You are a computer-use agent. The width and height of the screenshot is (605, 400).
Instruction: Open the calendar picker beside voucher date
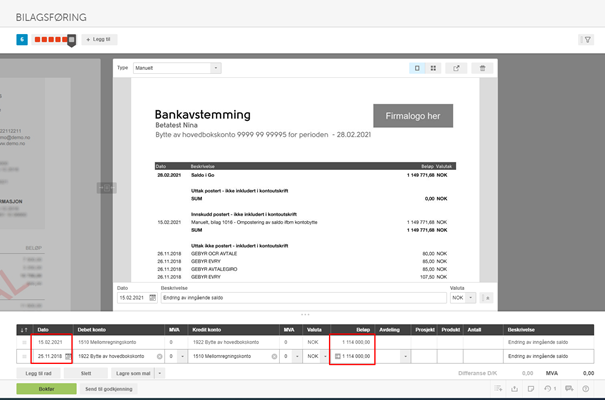(153, 298)
